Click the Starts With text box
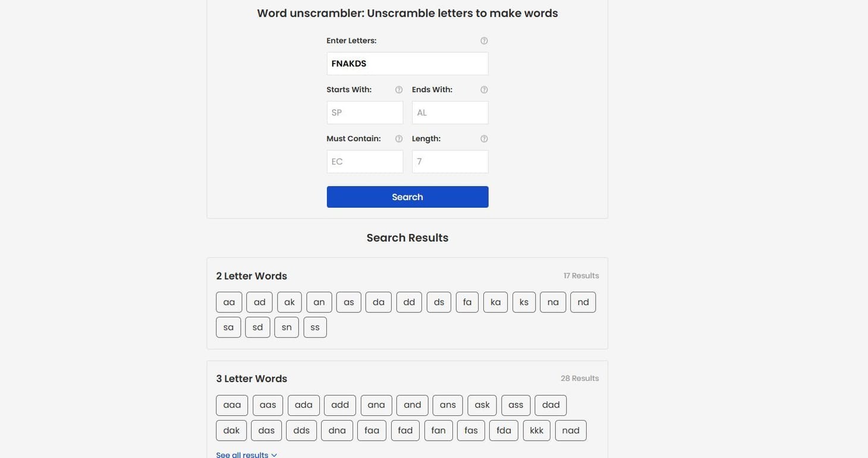Image resolution: width=868 pixels, height=458 pixels. click(364, 112)
